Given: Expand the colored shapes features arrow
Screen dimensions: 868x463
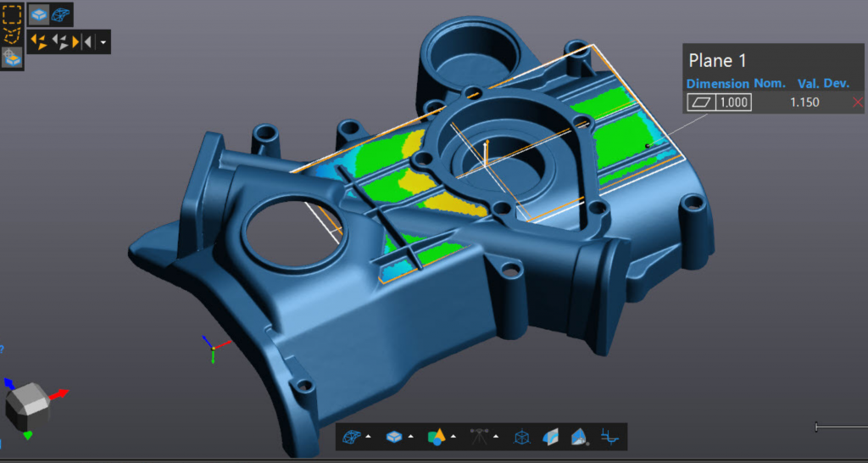Looking at the screenshot, I should click(453, 438).
